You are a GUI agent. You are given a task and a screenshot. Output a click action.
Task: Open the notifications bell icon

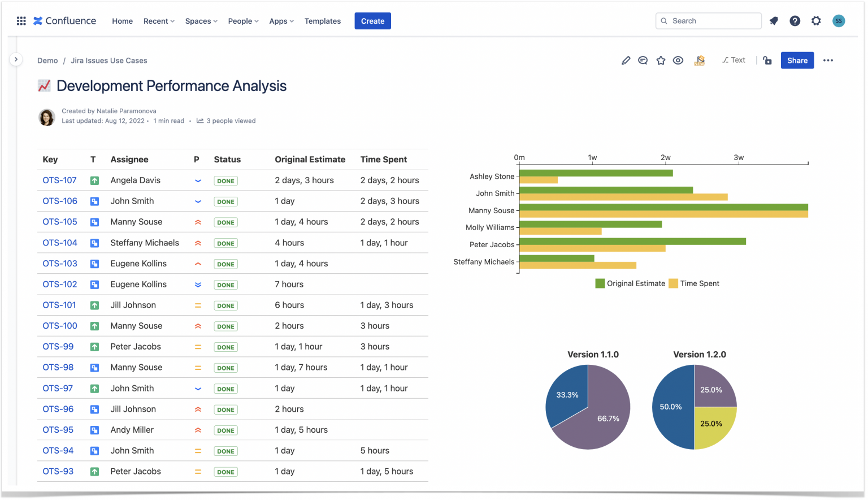click(x=774, y=21)
